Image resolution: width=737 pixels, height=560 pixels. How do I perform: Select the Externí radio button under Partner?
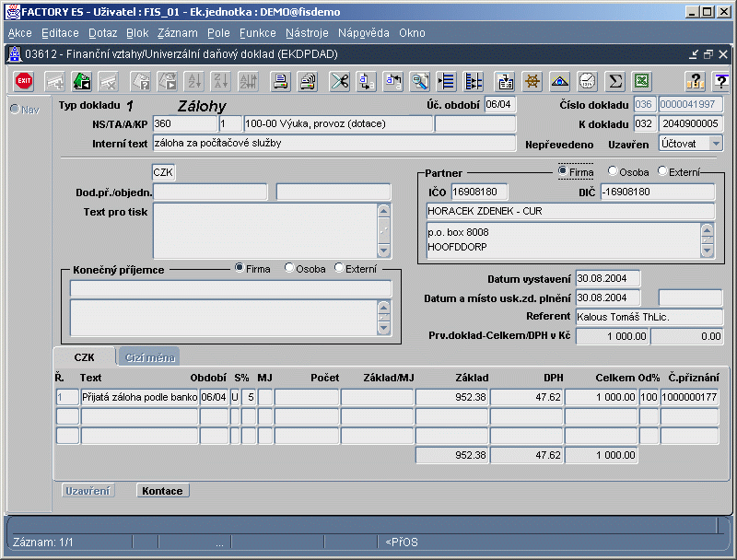(x=663, y=171)
